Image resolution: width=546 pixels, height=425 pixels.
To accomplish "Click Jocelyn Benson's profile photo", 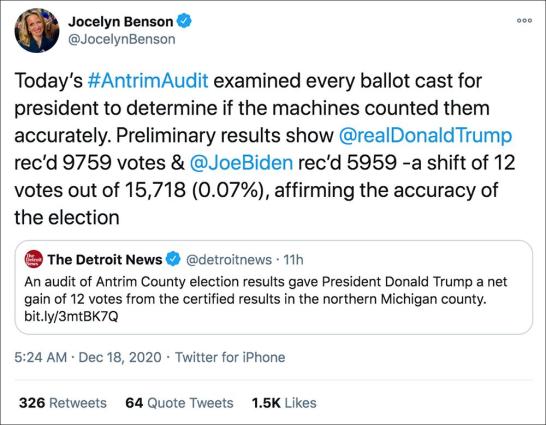I will (37, 31).
